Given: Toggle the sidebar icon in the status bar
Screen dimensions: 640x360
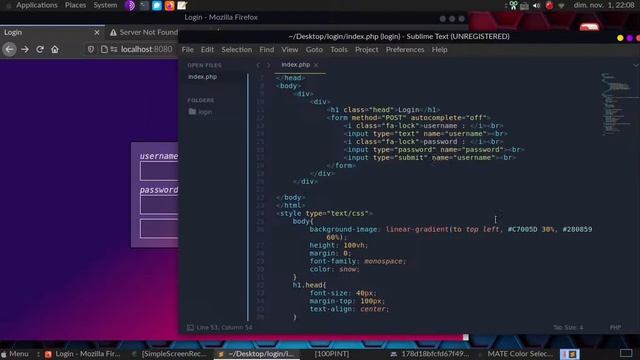Looking at the screenshot, I should (x=190, y=327).
